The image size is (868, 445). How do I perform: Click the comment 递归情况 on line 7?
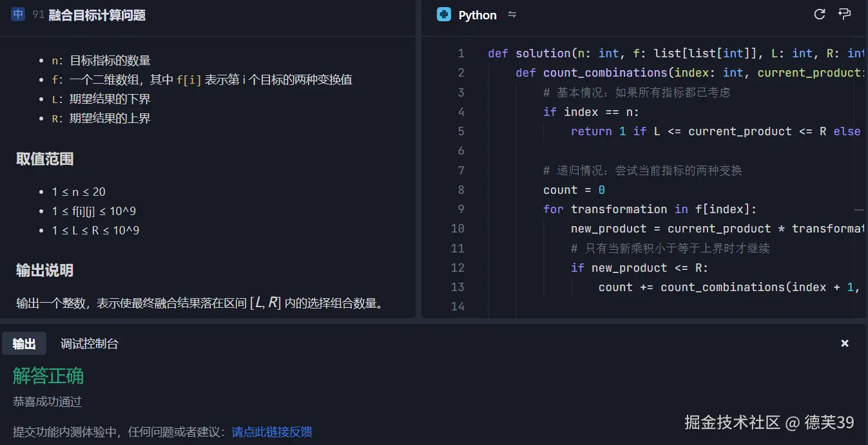[x=642, y=171]
